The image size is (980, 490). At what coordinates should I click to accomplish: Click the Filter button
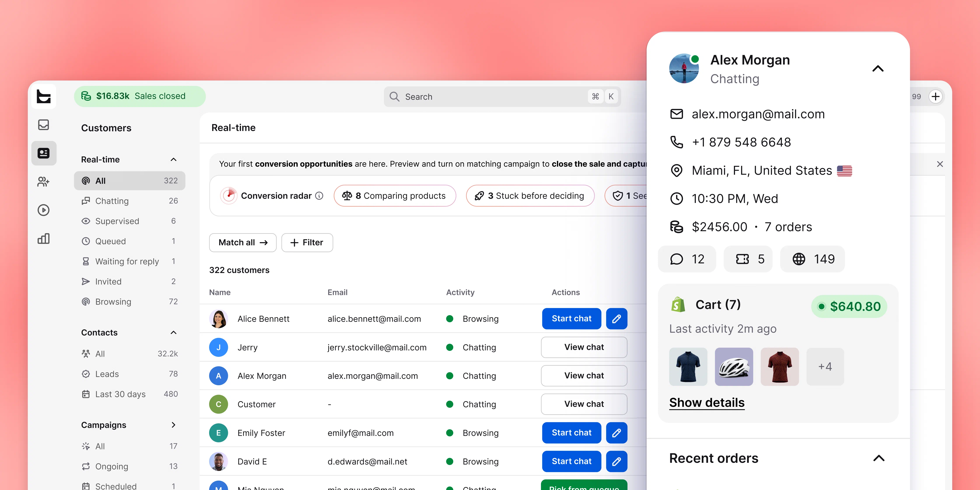click(x=307, y=243)
